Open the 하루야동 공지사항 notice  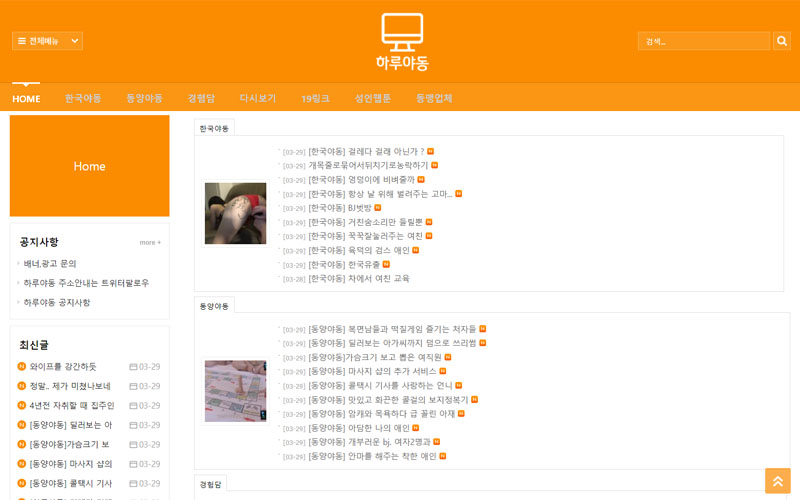tap(57, 303)
